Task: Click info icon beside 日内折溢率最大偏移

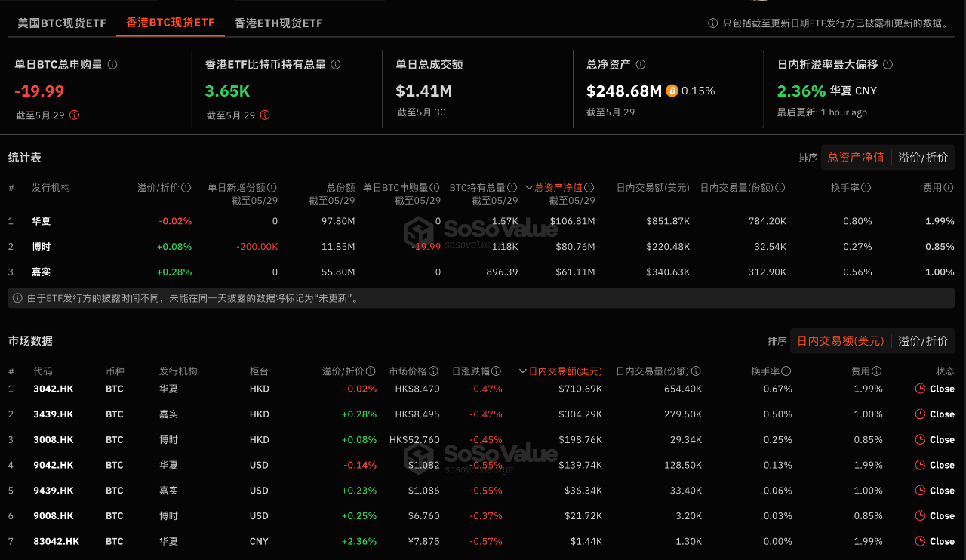Action: pos(888,65)
